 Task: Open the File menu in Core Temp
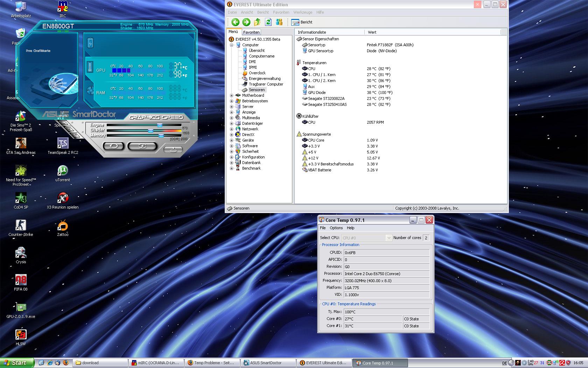[323, 228]
